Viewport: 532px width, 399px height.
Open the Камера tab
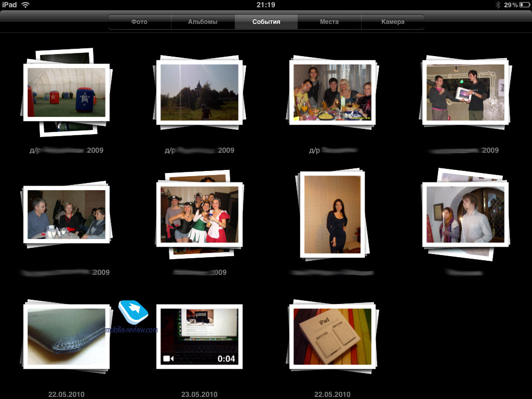pyautogui.click(x=393, y=22)
